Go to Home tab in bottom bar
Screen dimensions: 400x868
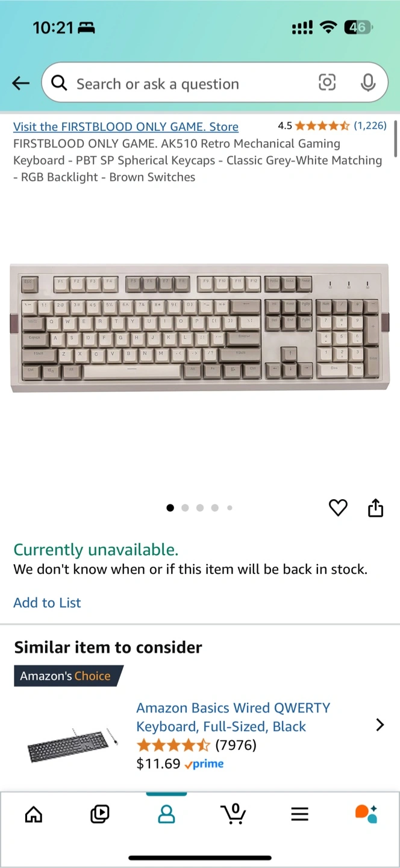point(34,814)
